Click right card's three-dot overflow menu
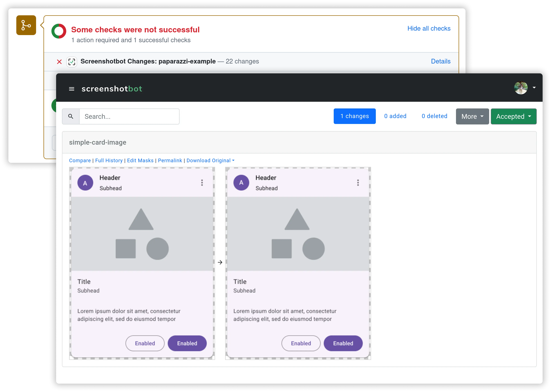The image size is (551, 392). pyautogui.click(x=358, y=183)
